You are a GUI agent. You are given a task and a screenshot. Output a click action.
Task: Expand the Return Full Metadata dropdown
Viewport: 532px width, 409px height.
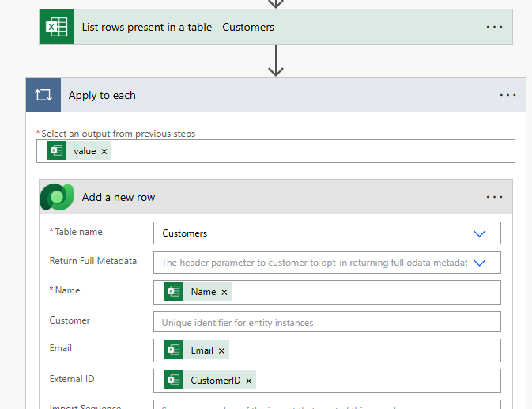[479, 262]
